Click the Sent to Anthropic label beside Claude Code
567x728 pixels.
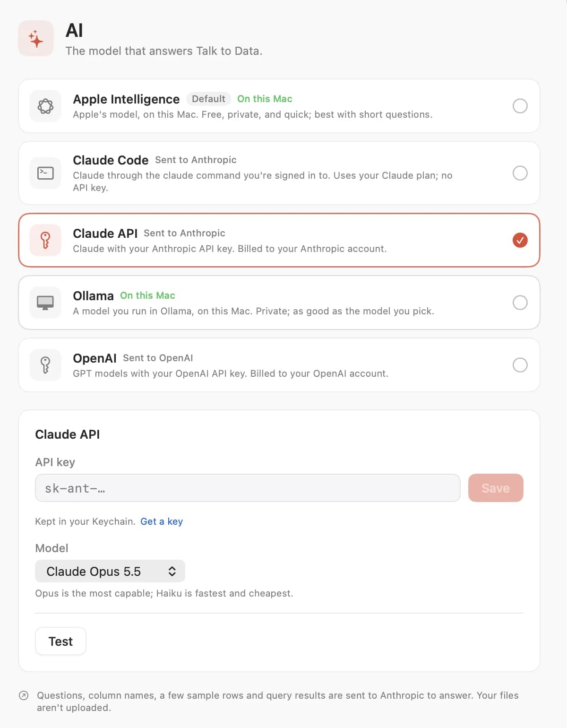point(196,160)
